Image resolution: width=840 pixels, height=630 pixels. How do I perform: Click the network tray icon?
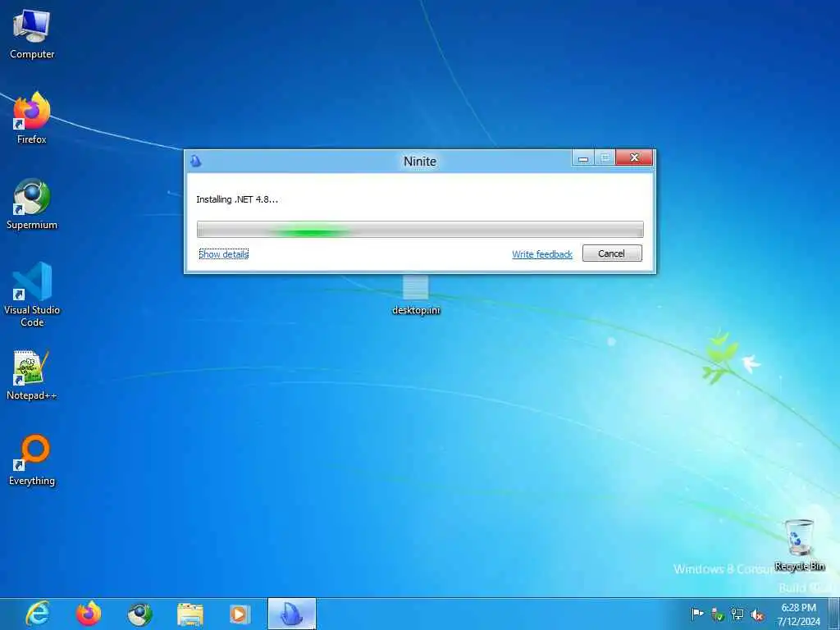tap(737, 614)
